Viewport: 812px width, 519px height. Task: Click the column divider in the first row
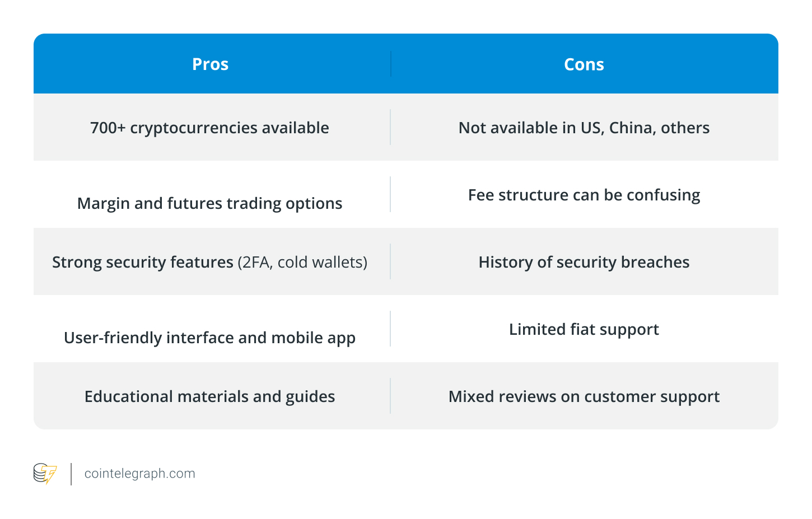pos(390,127)
